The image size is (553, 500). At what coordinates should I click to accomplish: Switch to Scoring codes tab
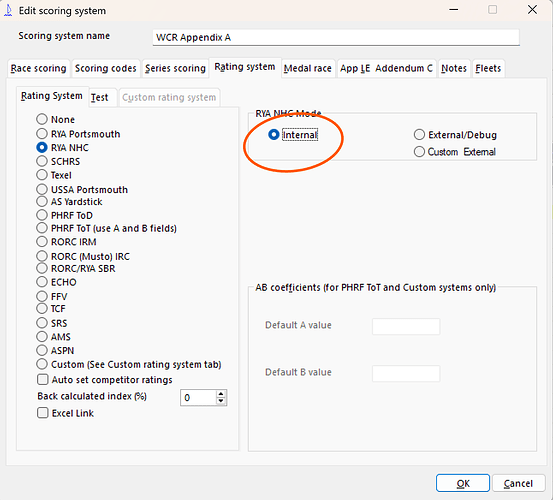105,68
